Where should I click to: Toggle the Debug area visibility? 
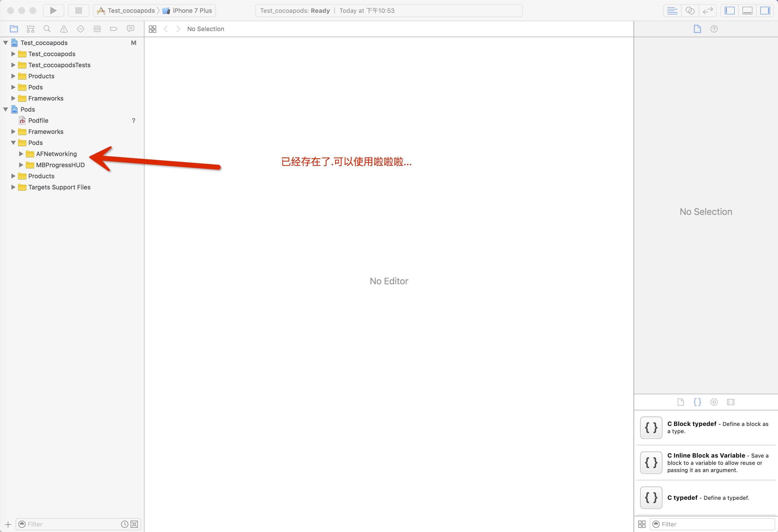[747, 10]
